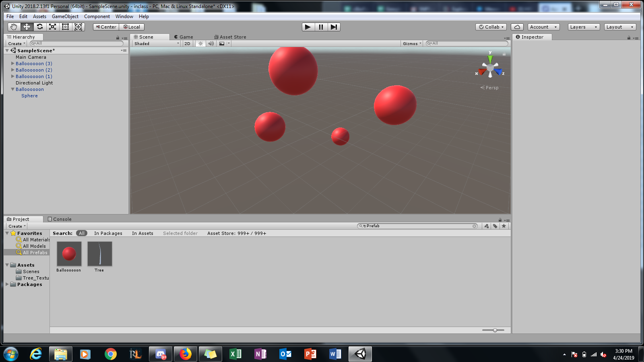Select the Hand tool in toolbar
This screenshot has width=644, height=362.
coord(14,27)
